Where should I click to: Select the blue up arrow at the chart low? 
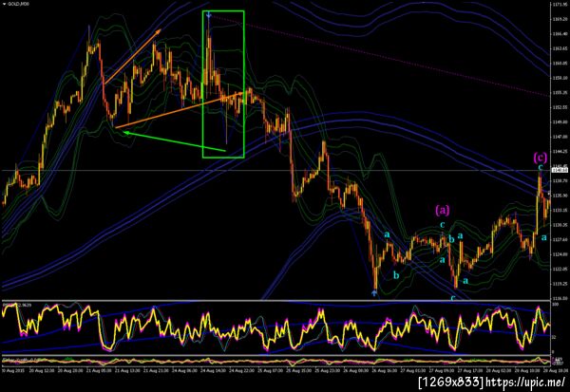pos(374,292)
